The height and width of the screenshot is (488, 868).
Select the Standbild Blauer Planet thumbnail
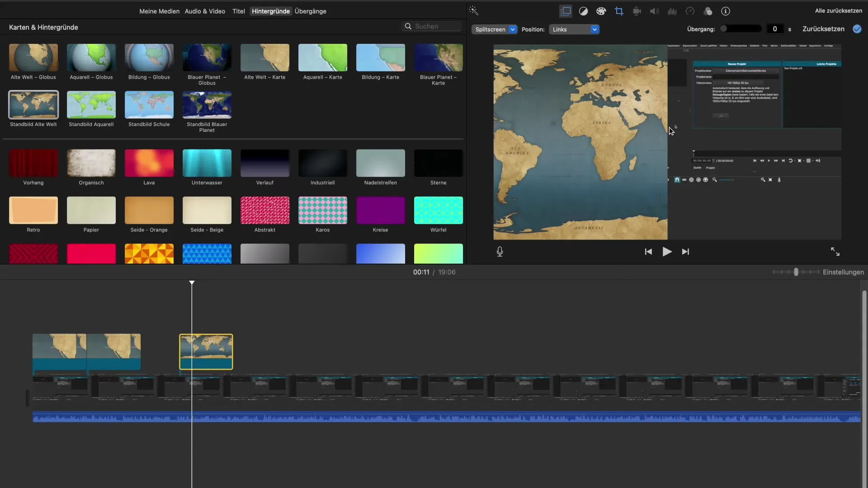tap(207, 104)
